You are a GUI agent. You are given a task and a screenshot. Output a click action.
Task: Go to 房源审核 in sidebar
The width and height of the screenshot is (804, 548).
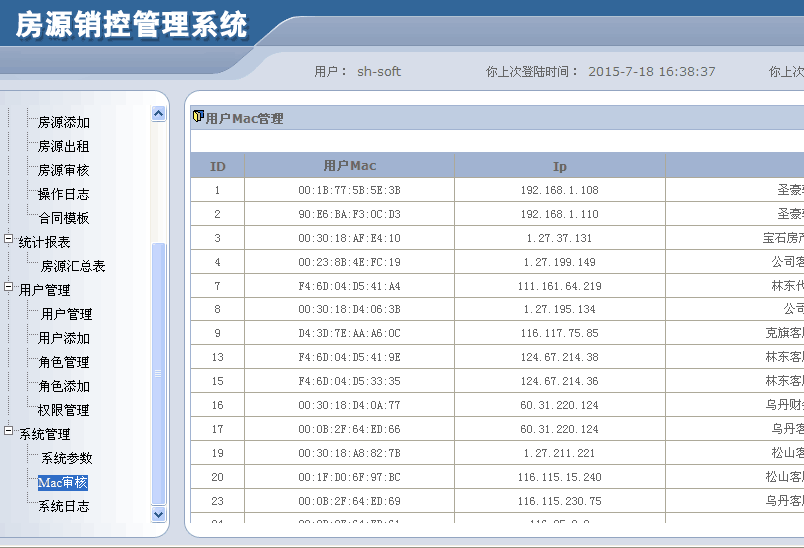click(64, 170)
